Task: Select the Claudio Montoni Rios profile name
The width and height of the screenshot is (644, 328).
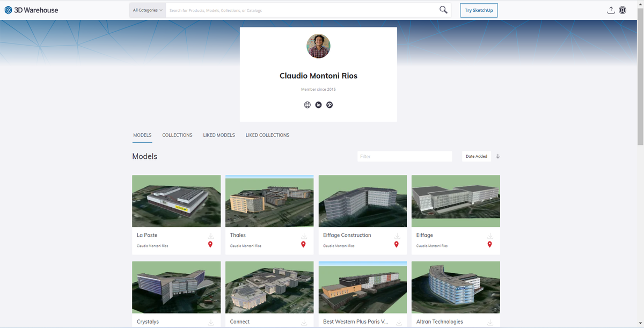Action: [x=318, y=76]
